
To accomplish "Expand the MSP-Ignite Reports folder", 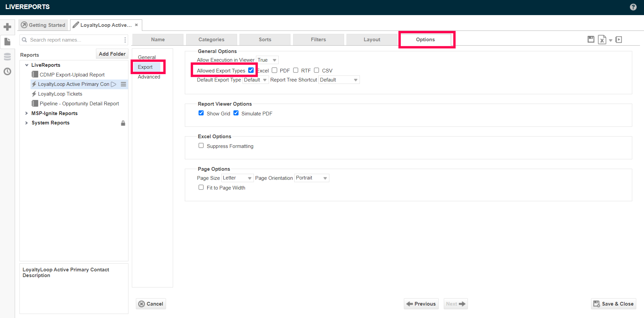I will pos(26,113).
